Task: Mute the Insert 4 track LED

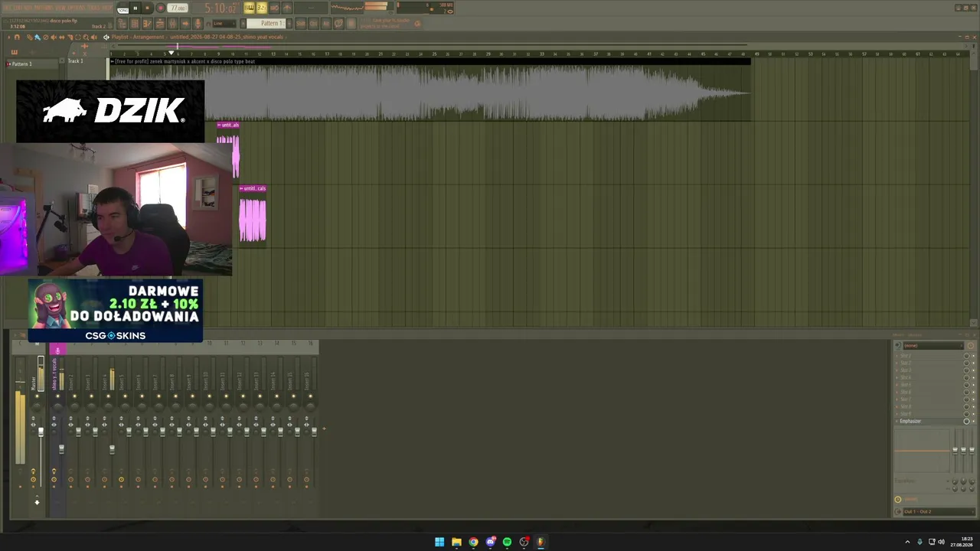Action: point(108,396)
